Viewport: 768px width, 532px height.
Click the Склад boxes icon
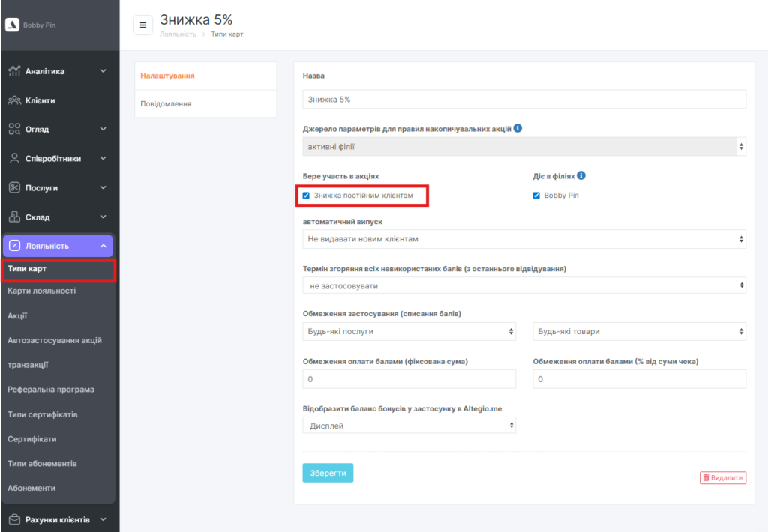14,217
